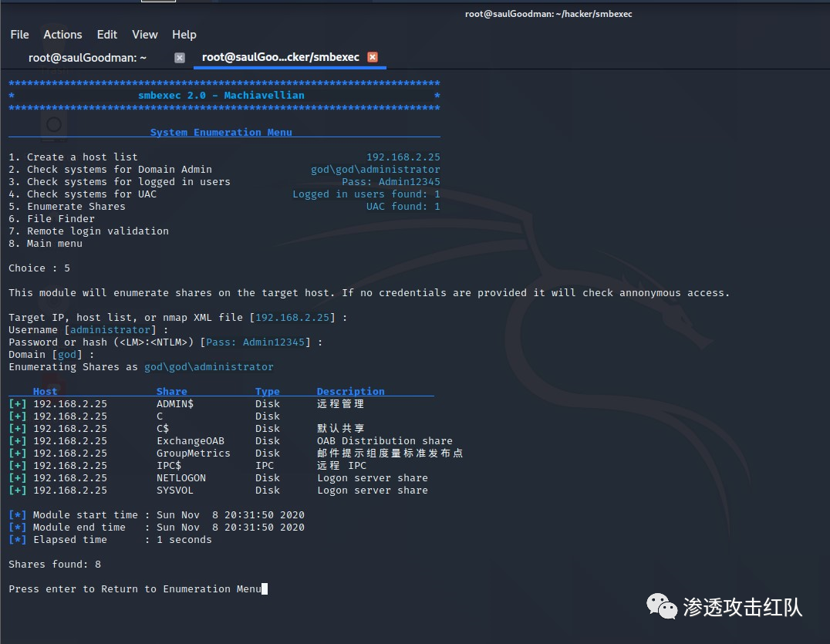Click the window title root@saulGoodman: ~/hacker/smbexec
This screenshot has width=830, height=644.
click(x=548, y=14)
